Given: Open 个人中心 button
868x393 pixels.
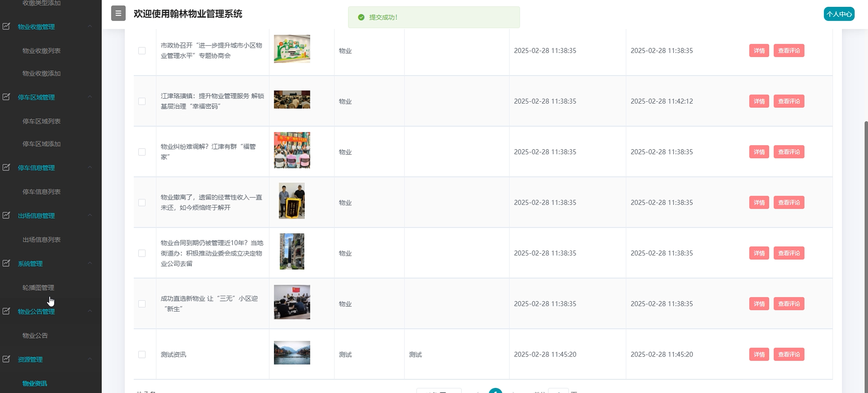Looking at the screenshot, I should click(x=839, y=14).
